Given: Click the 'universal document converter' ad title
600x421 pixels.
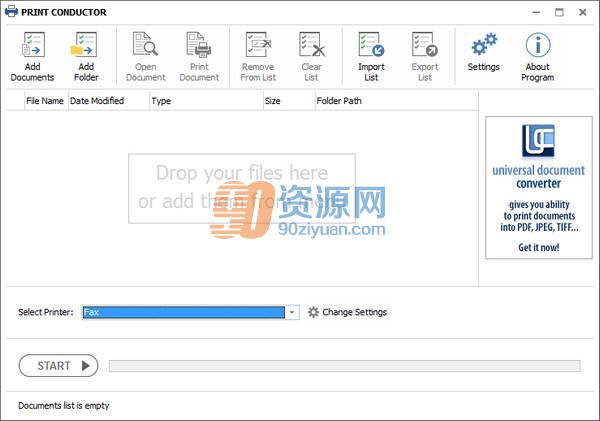Looking at the screenshot, I should (x=538, y=176).
